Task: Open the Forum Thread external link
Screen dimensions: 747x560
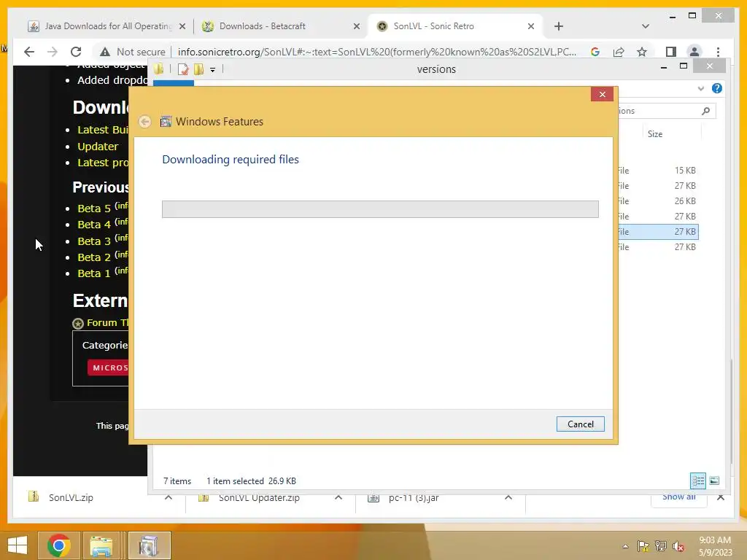Action: pos(107,322)
